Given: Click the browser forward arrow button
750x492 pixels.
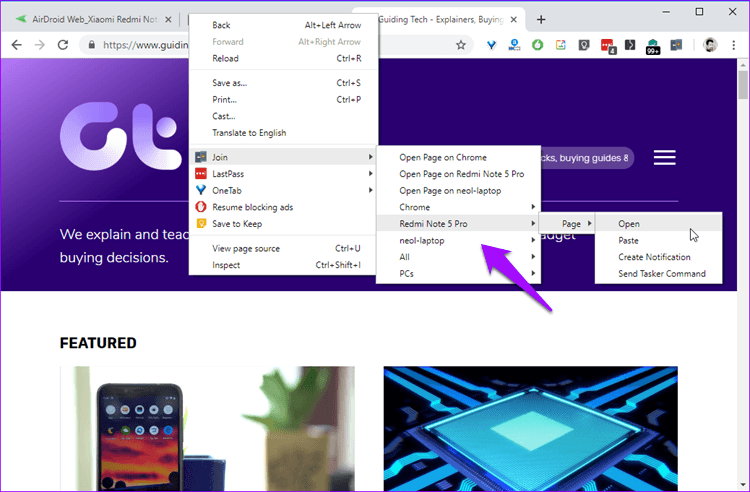Looking at the screenshot, I should tap(40, 45).
